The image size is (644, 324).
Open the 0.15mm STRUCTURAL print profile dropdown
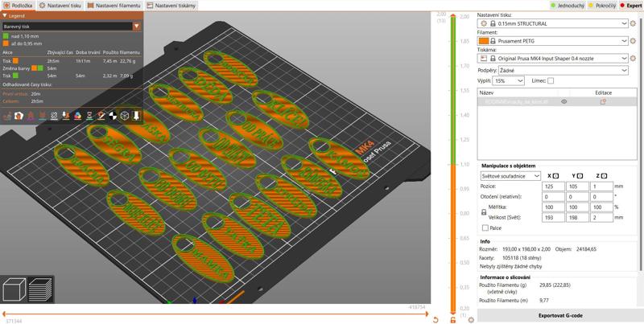tap(553, 24)
